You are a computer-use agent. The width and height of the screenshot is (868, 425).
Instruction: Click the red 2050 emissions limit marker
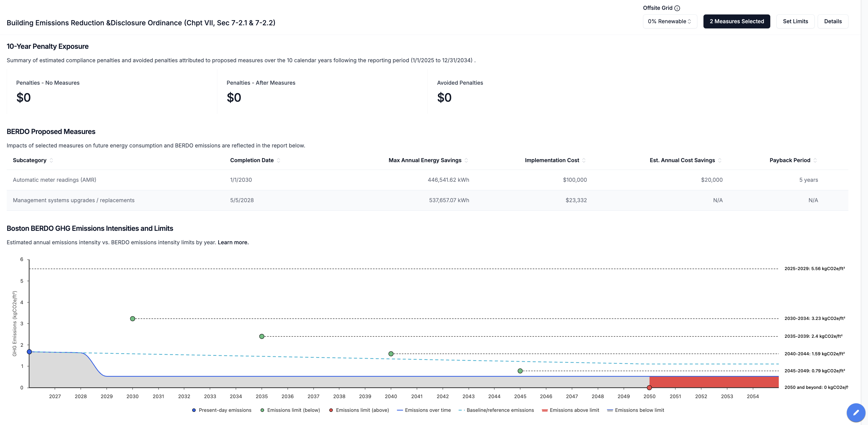pos(649,388)
